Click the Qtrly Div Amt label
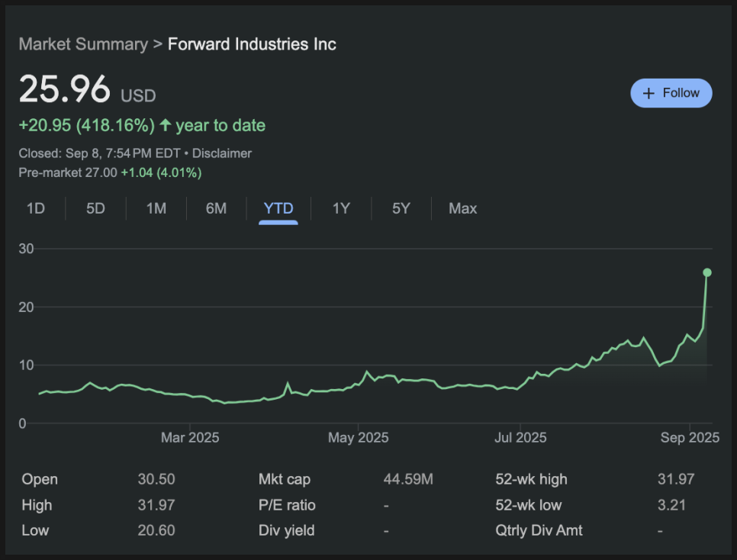 [x=539, y=530]
